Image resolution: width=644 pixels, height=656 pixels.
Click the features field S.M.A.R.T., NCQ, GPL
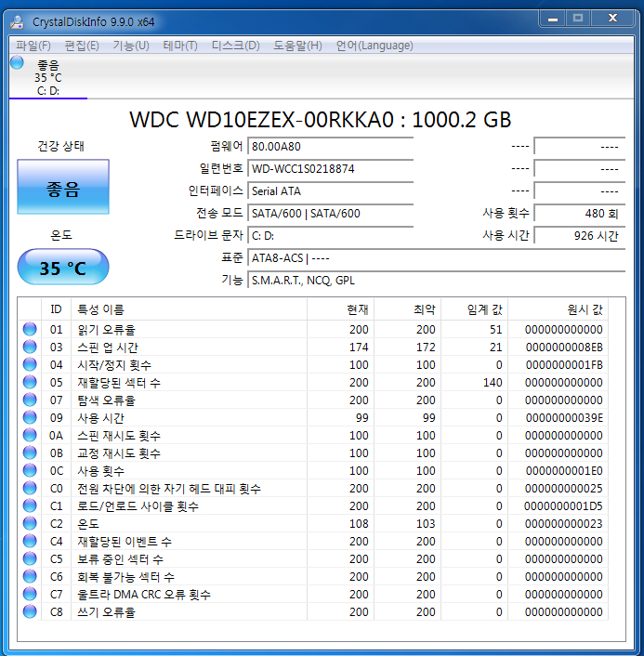tap(437, 281)
